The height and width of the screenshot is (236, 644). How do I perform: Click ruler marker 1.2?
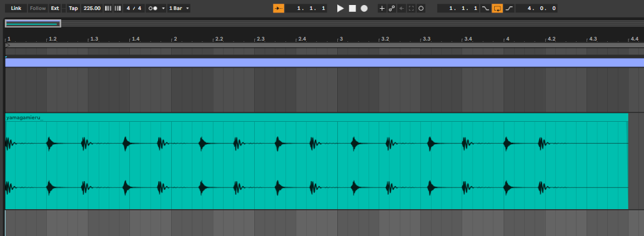coord(52,39)
